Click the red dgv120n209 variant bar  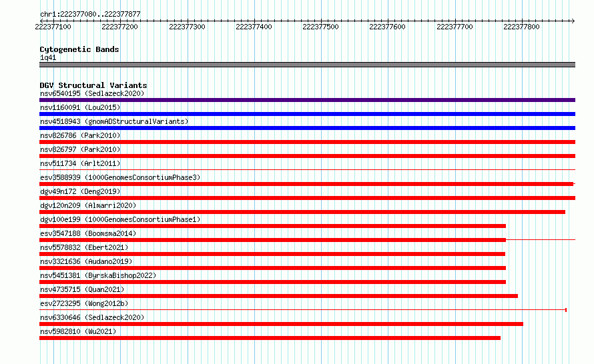302,212
